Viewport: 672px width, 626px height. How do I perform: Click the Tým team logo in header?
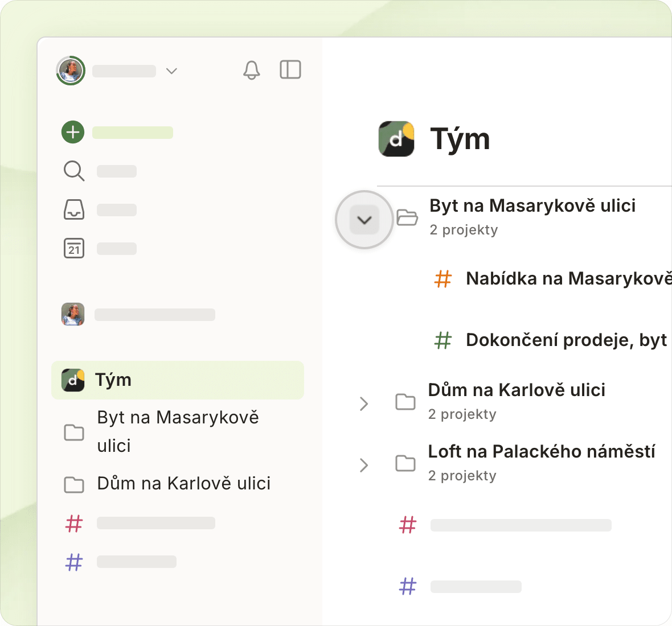pyautogui.click(x=396, y=139)
